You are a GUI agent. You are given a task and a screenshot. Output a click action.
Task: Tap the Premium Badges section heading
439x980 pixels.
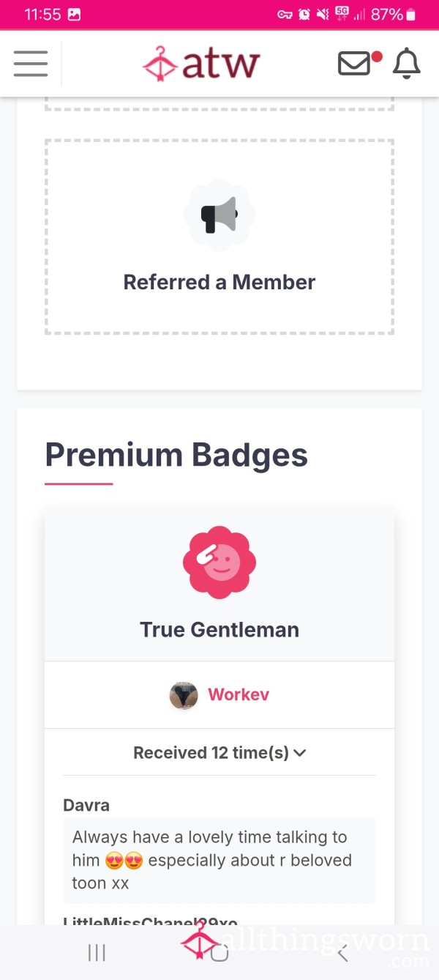tap(176, 454)
